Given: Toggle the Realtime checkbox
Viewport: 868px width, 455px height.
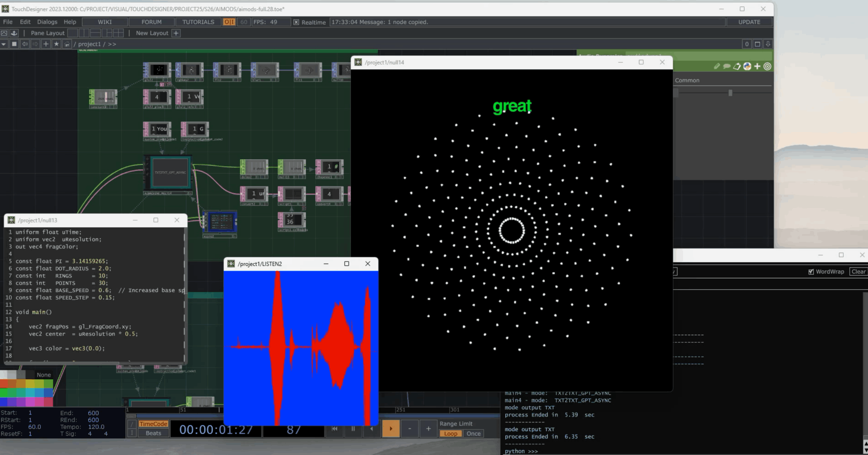Looking at the screenshot, I should coord(296,22).
